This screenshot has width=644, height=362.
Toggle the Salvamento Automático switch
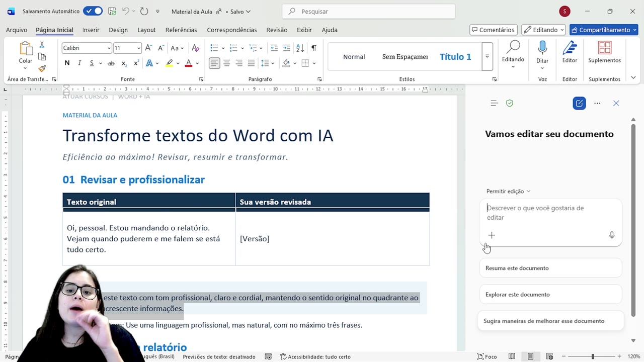(93, 11)
